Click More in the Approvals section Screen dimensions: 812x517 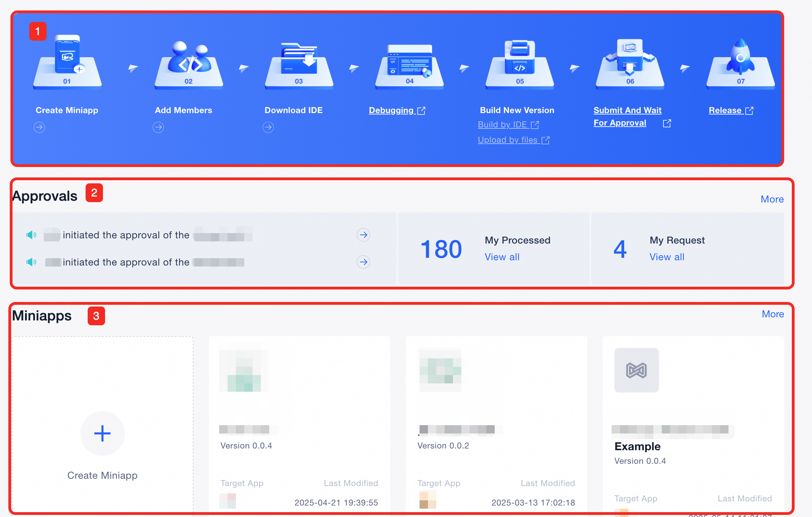772,199
